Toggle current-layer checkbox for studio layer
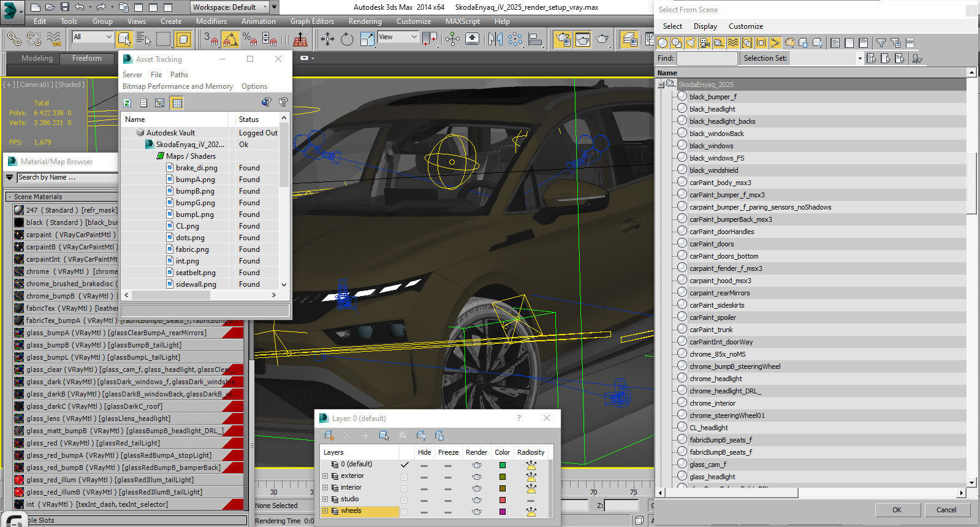This screenshot has height=527, width=980. [x=404, y=499]
